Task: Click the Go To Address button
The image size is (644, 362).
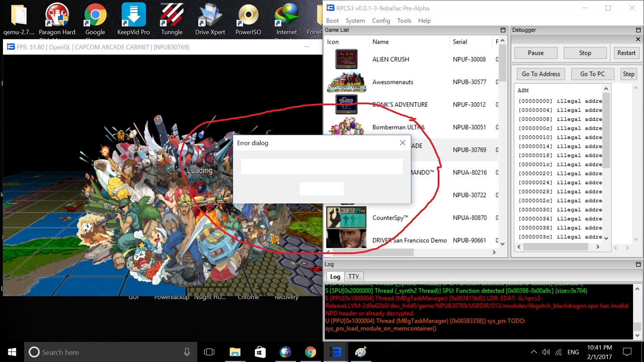Action: pyautogui.click(x=541, y=74)
